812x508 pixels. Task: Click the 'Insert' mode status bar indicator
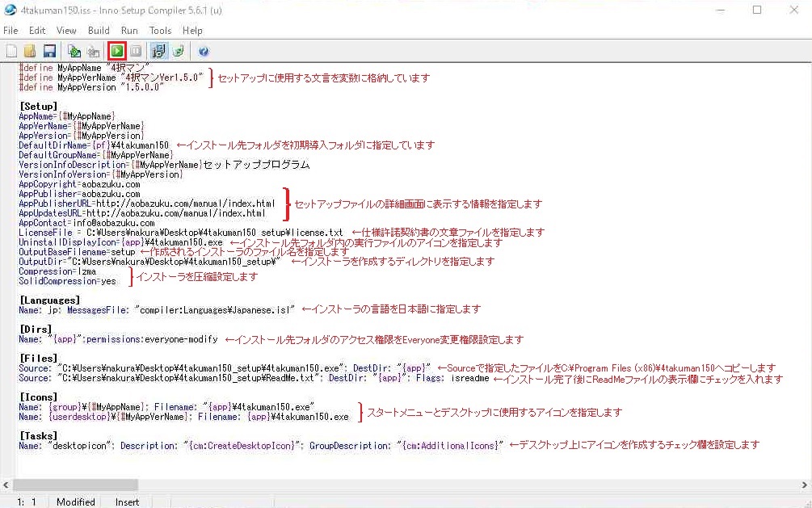pyautogui.click(x=128, y=502)
